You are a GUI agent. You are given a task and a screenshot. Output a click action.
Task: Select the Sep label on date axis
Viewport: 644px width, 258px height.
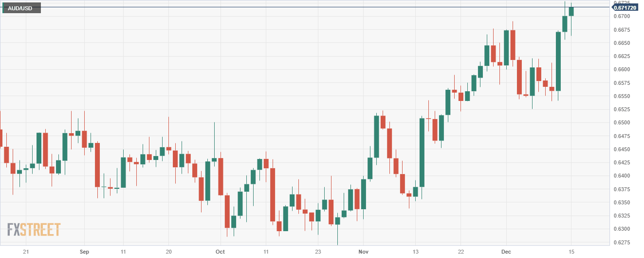[84, 252]
